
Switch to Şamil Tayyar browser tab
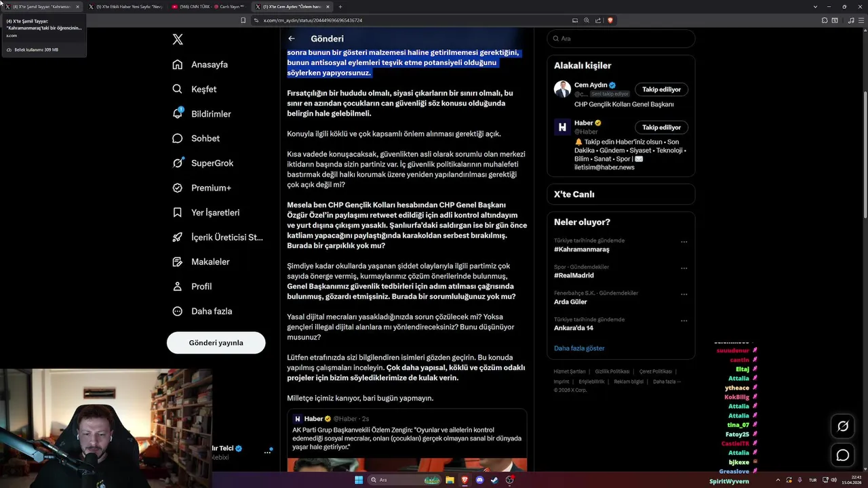point(41,7)
